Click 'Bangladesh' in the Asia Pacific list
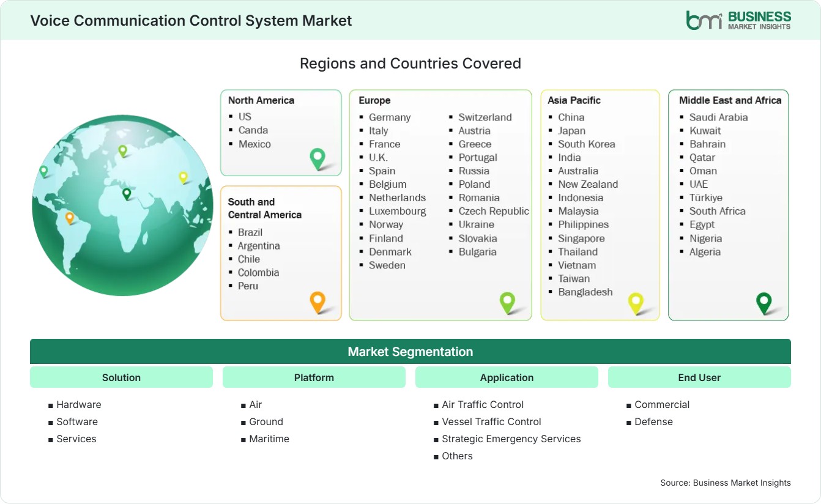Screen dimensions: 821x504 [585, 292]
